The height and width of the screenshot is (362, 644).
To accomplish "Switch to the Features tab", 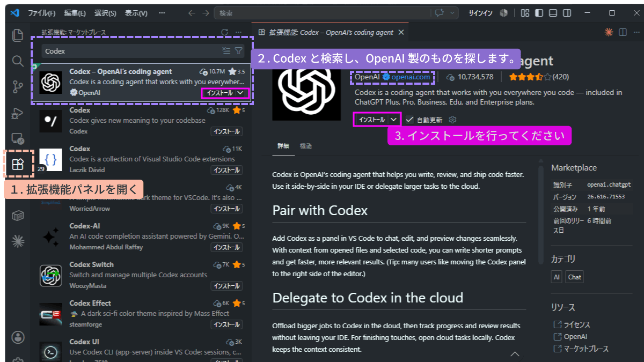I will (x=306, y=146).
